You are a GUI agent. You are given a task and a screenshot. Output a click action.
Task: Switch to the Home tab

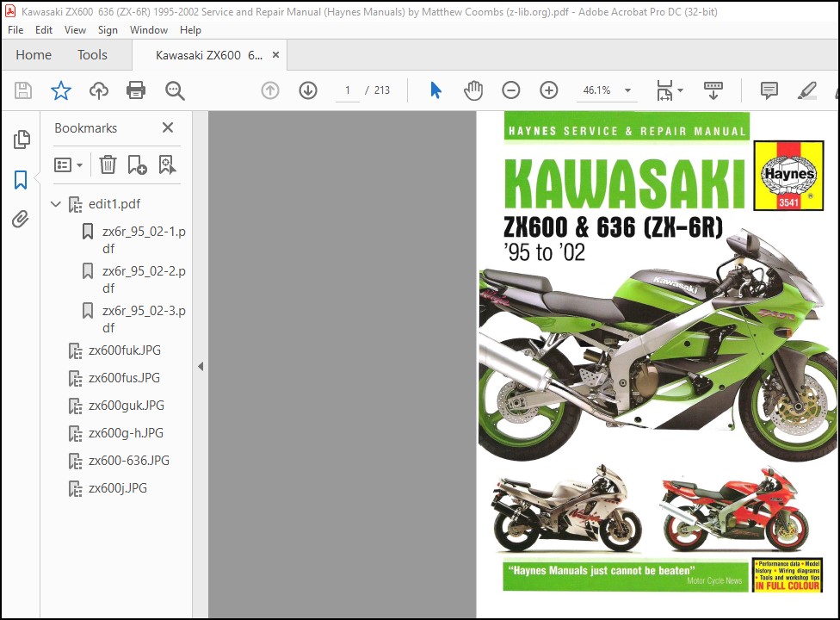(x=34, y=54)
